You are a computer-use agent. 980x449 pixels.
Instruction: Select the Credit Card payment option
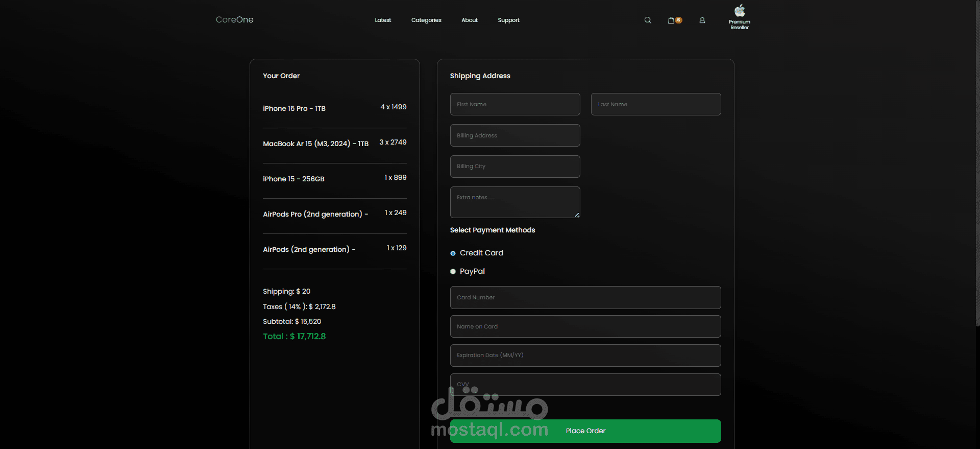453,253
